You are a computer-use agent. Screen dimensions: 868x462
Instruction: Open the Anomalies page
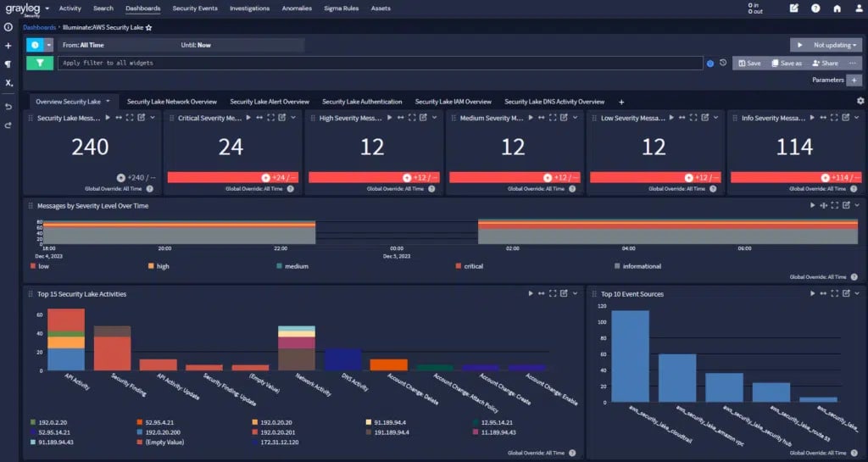coord(297,8)
